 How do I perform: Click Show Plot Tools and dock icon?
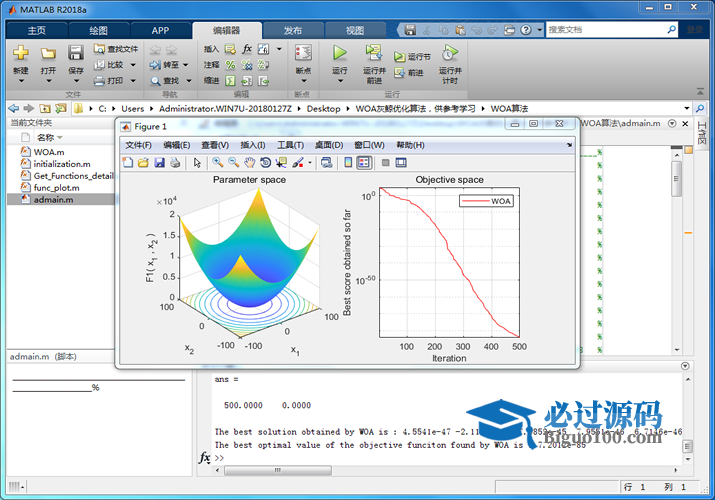(x=401, y=163)
